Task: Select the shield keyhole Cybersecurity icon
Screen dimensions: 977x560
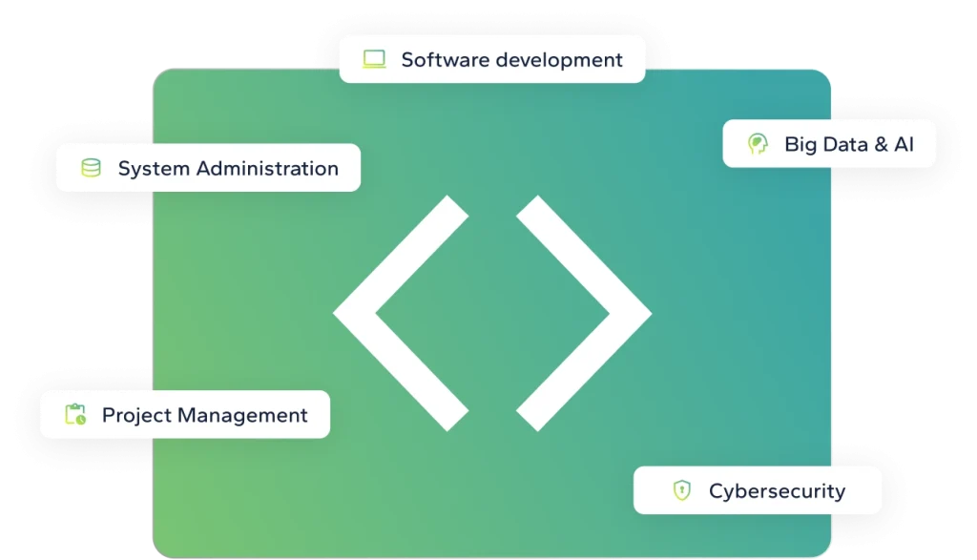Action: click(681, 490)
